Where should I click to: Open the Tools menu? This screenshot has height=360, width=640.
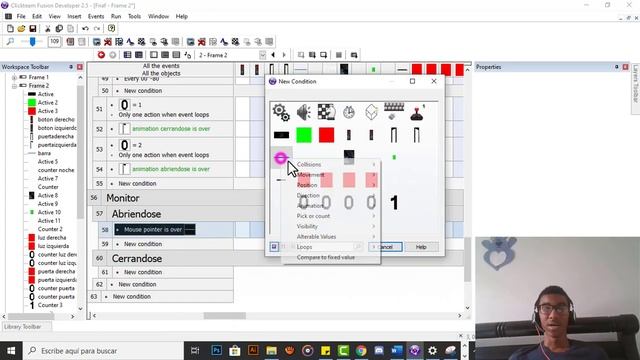(134, 16)
